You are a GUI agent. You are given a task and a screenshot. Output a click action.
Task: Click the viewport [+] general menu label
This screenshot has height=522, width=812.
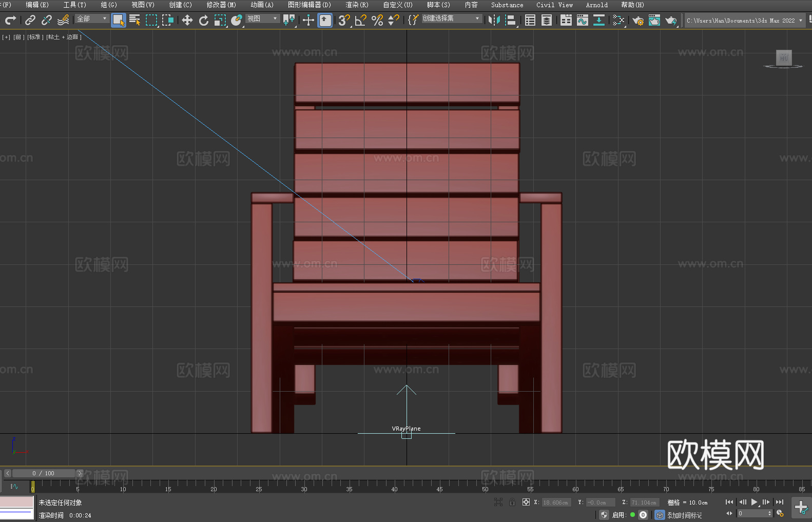tap(6, 37)
